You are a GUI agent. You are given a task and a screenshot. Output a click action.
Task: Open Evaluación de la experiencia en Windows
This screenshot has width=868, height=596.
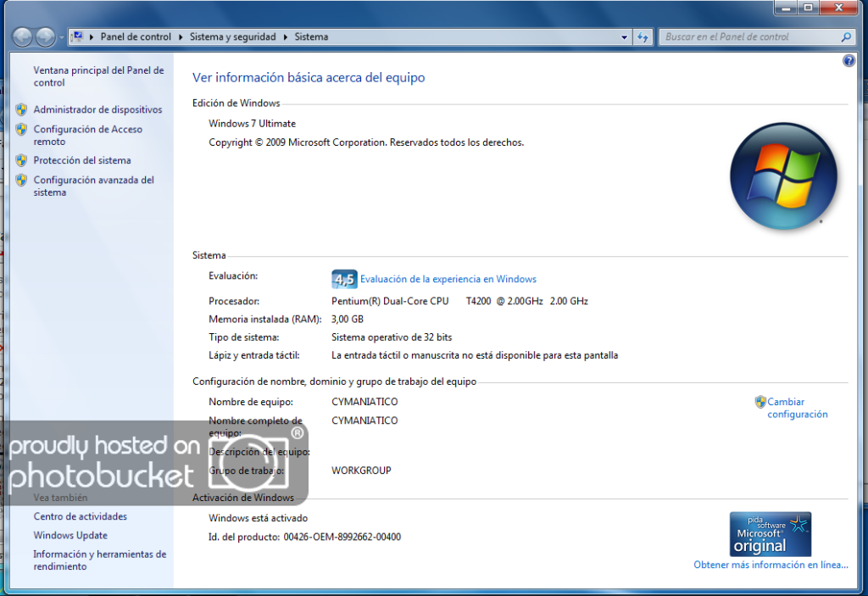click(x=448, y=279)
